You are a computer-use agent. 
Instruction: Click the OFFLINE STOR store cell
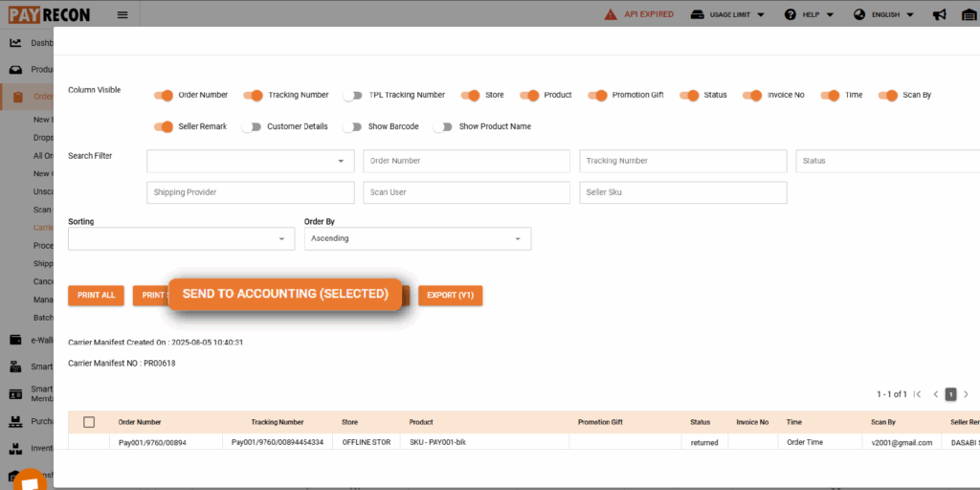coord(367,442)
